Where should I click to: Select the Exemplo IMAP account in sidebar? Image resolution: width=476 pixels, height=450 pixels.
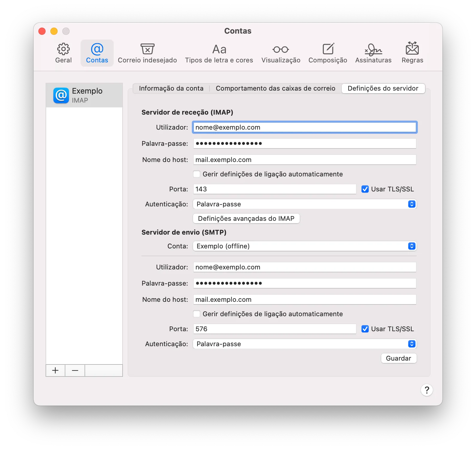(x=84, y=95)
